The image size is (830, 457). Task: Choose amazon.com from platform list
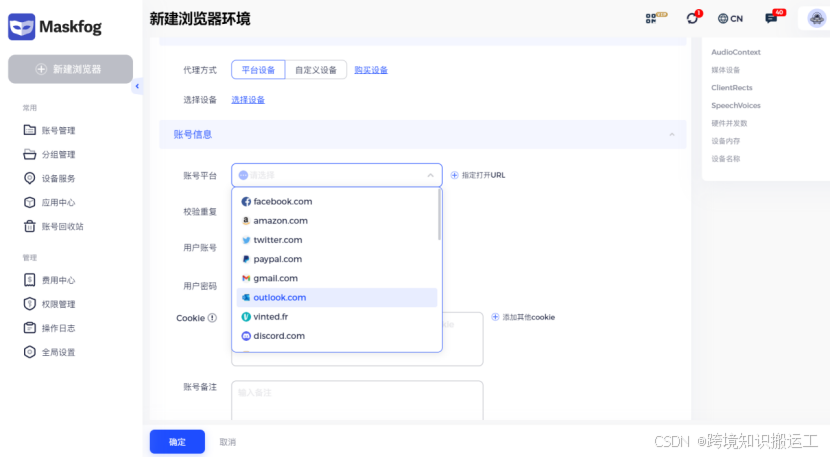(337, 220)
